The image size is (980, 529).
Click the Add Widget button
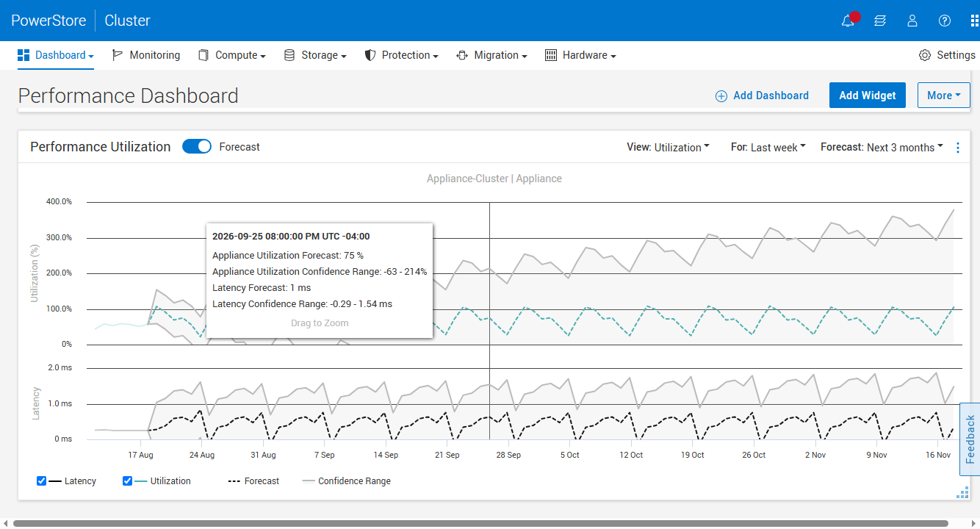(x=868, y=95)
